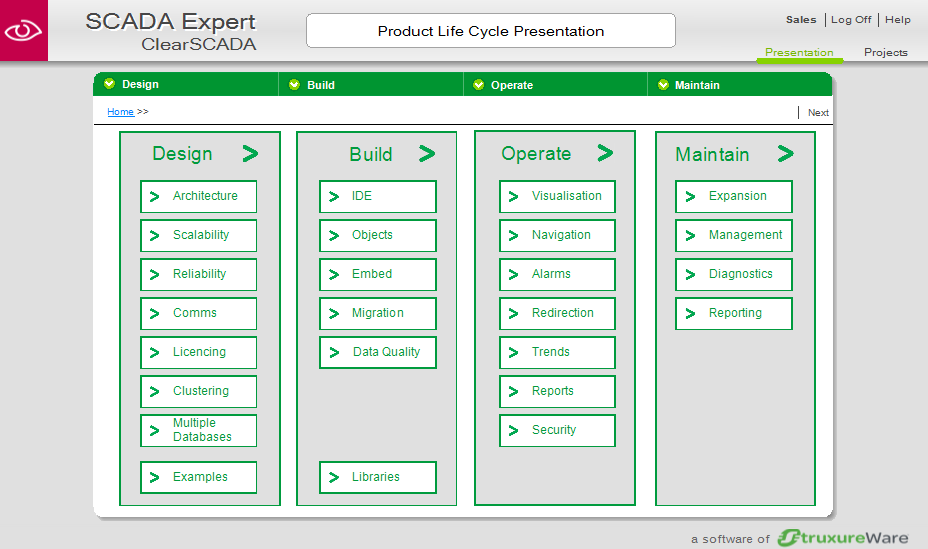928x549 pixels.
Task: Click the green arrow beside Design heading
Action: point(250,154)
